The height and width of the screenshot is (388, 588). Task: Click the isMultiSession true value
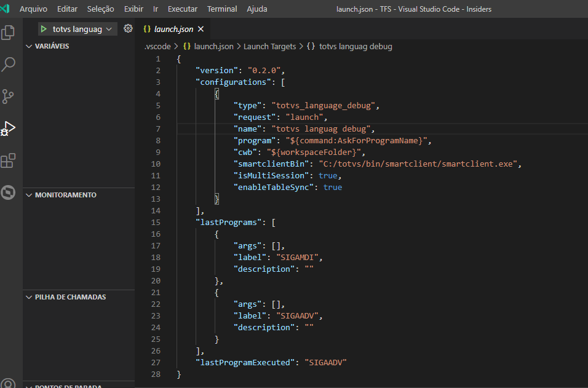(x=328, y=175)
